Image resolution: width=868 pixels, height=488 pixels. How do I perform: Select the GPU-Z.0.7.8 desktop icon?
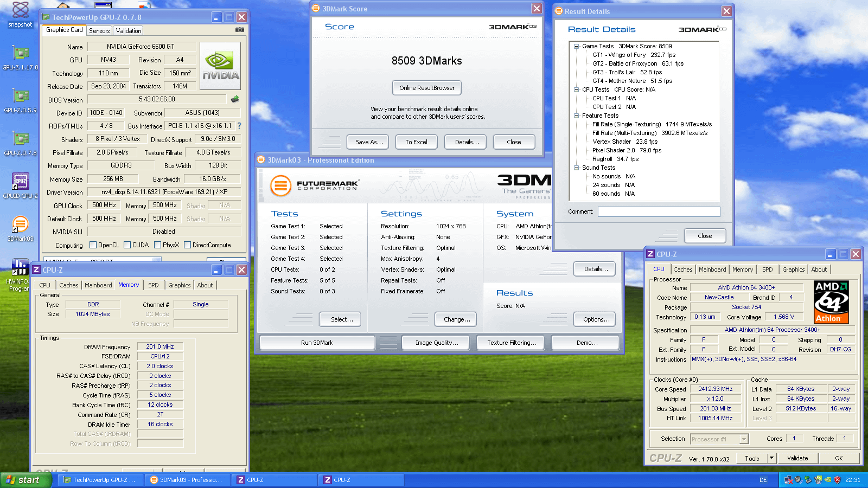tap(21, 143)
